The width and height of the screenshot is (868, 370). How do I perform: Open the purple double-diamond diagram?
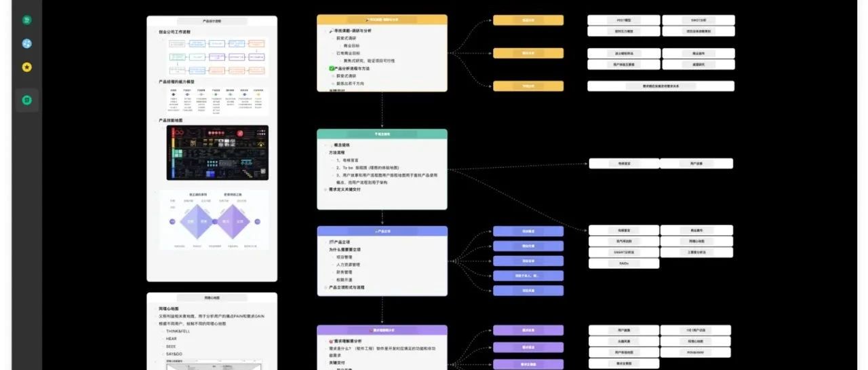pyautogui.click(x=214, y=221)
